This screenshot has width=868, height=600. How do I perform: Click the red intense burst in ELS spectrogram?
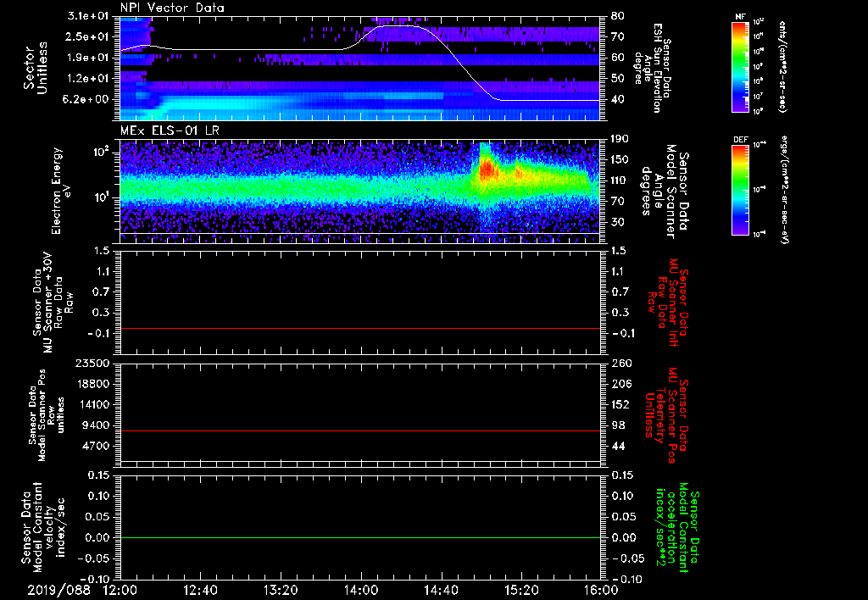[x=487, y=169]
